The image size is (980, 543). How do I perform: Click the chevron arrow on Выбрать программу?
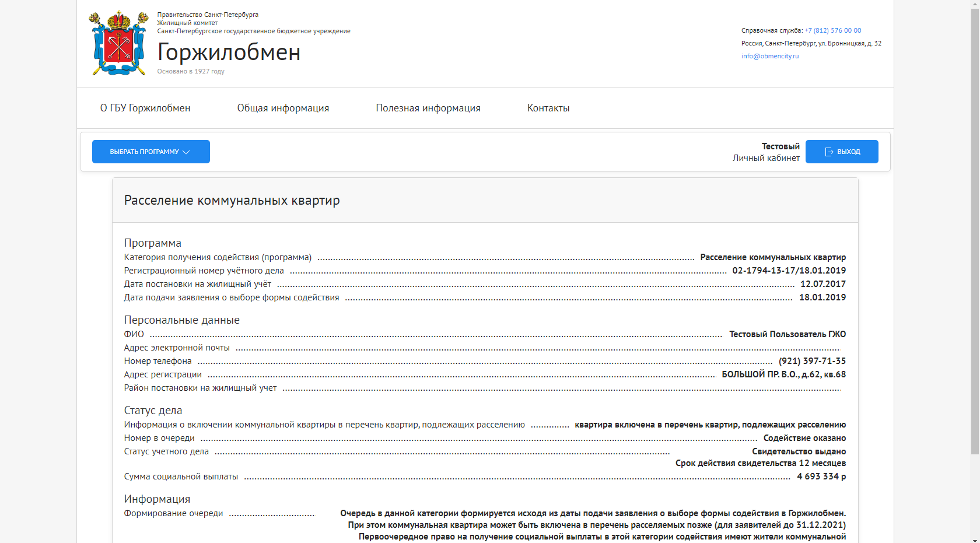tap(187, 152)
